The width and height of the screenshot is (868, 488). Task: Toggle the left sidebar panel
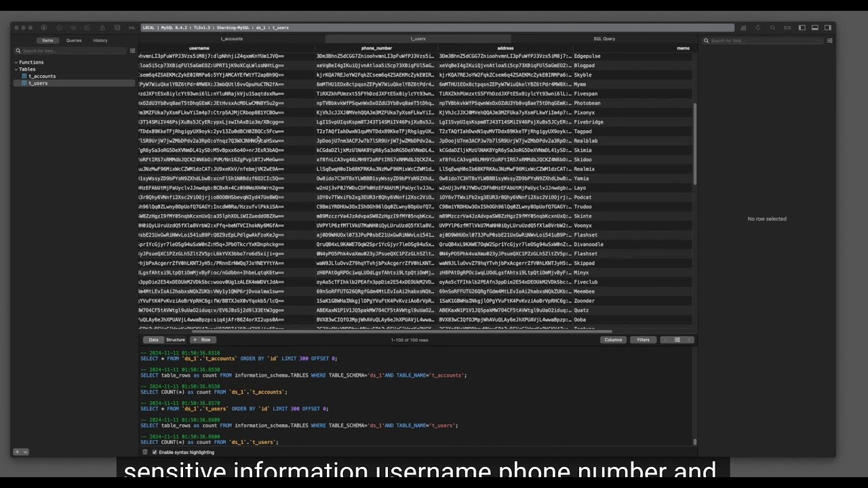point(802,28)
